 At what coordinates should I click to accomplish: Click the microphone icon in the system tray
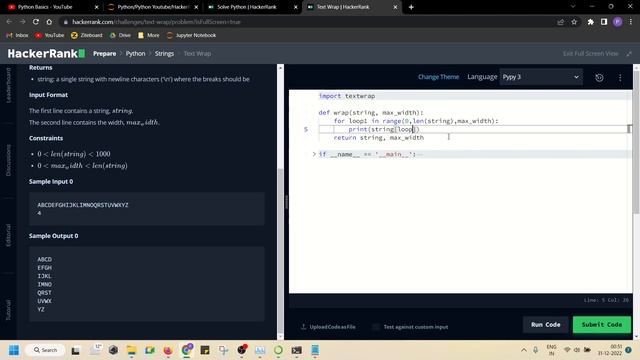pyautogui.click(x=536, y=350)
